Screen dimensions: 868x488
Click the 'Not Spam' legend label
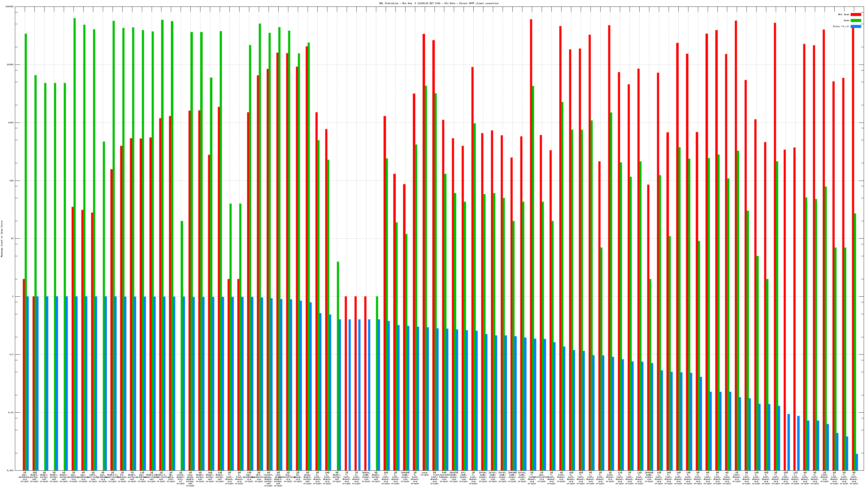point(844,14)
